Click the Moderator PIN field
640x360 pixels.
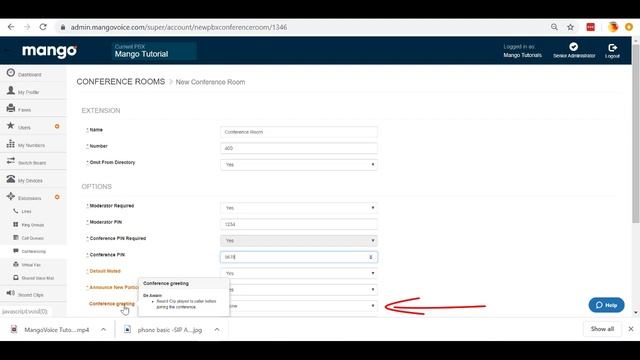[x=299, y=224]
